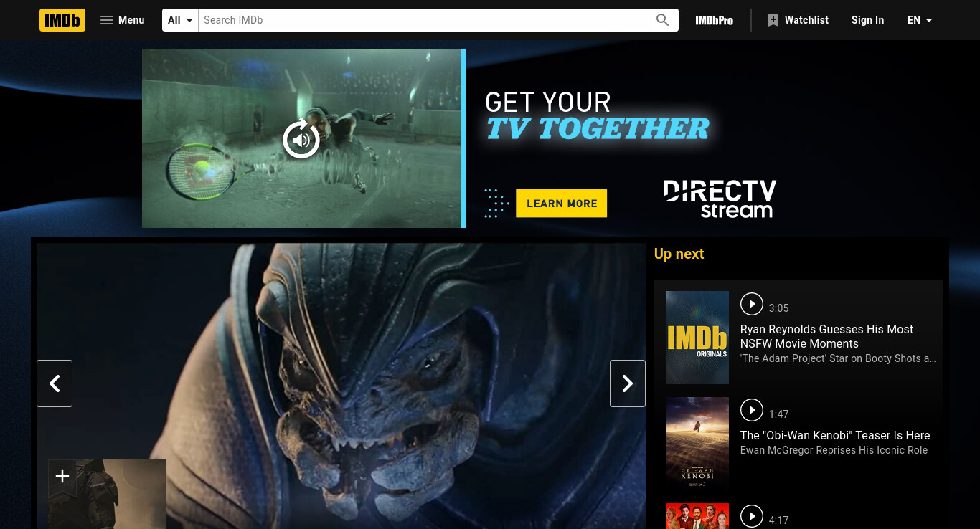Expand the EN language dropdown
The height and width of the screenshot is (529, 980).
click(920, 20)
